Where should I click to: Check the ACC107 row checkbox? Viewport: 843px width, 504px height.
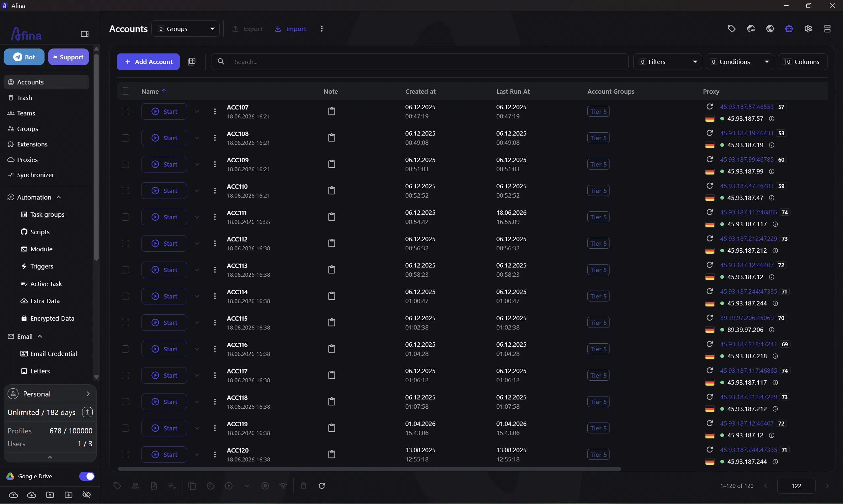[125, 111]
